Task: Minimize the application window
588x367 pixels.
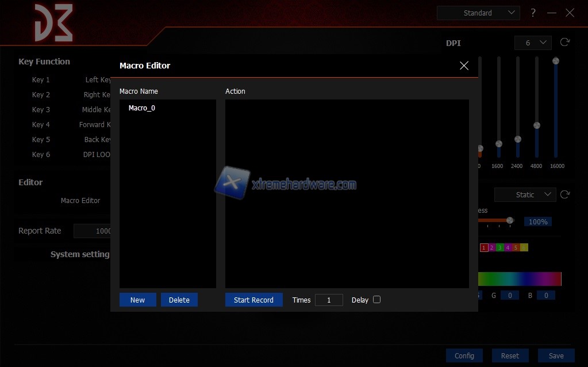Action: click(552, 13)
